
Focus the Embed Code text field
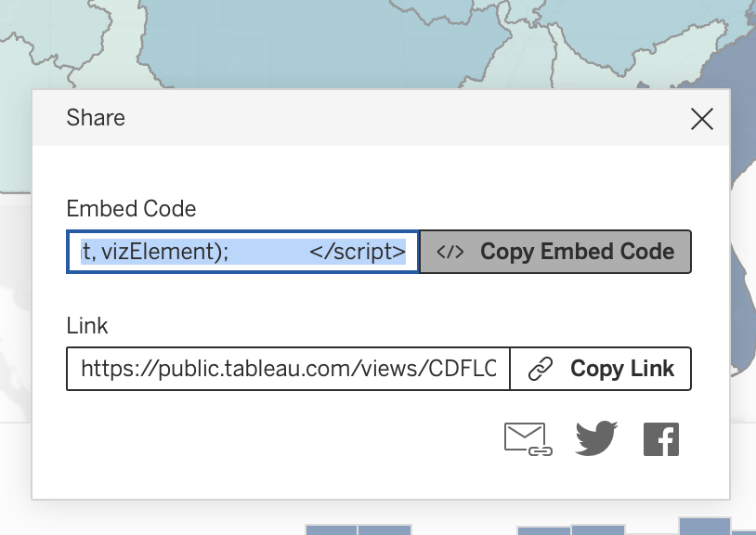pyautogui.click(x=243, y=252)
